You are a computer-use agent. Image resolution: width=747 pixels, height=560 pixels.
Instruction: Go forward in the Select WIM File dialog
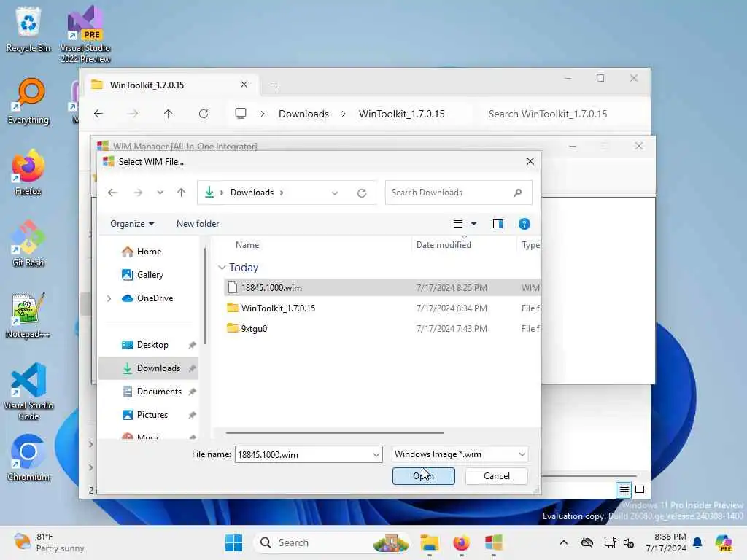(138, 192)
